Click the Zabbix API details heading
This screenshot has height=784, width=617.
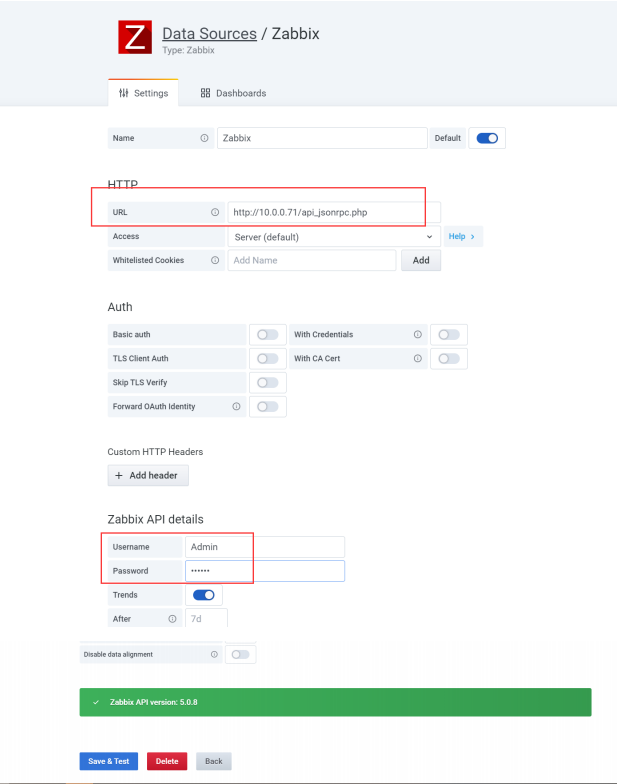[156, 520]
